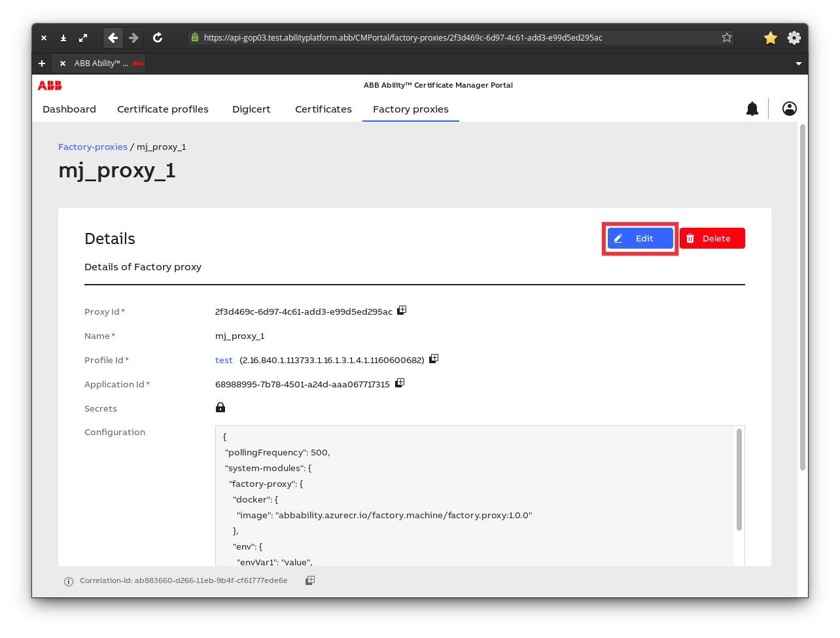Click the Secrets lock icon
Image resolution: width=840 pixels, height=638 pixels.
(x=220, y=408)
